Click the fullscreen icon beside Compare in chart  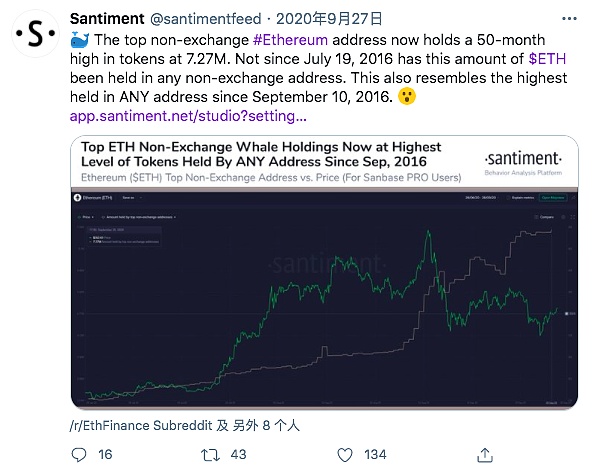[572, 217]
